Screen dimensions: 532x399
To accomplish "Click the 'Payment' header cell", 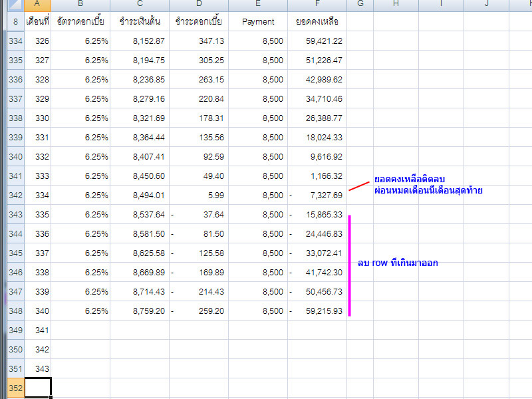I will point(258,21).
